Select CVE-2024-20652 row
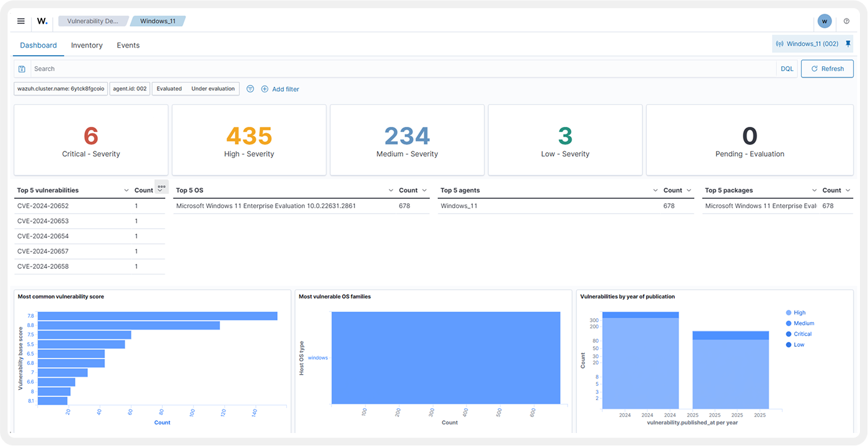868x446 pixels. (90, 206)
